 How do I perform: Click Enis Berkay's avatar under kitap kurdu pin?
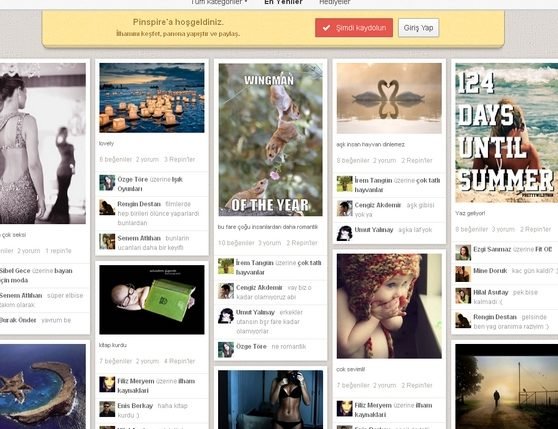click(x=107, y=409)
